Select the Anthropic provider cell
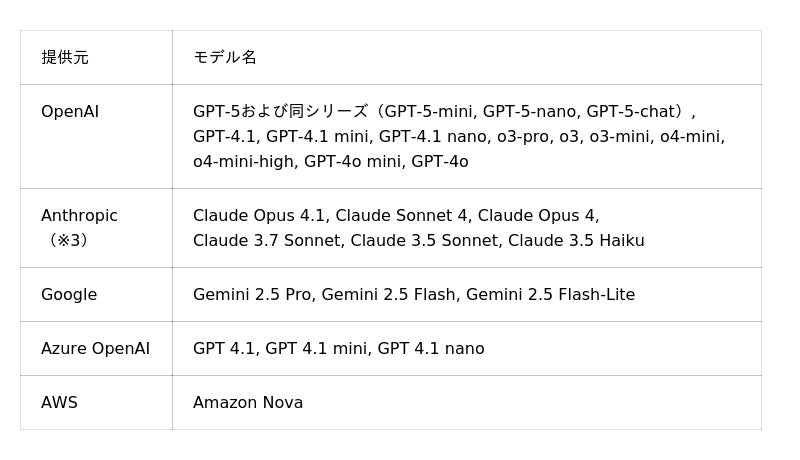800x460 pixels. [x=79, y=216]
